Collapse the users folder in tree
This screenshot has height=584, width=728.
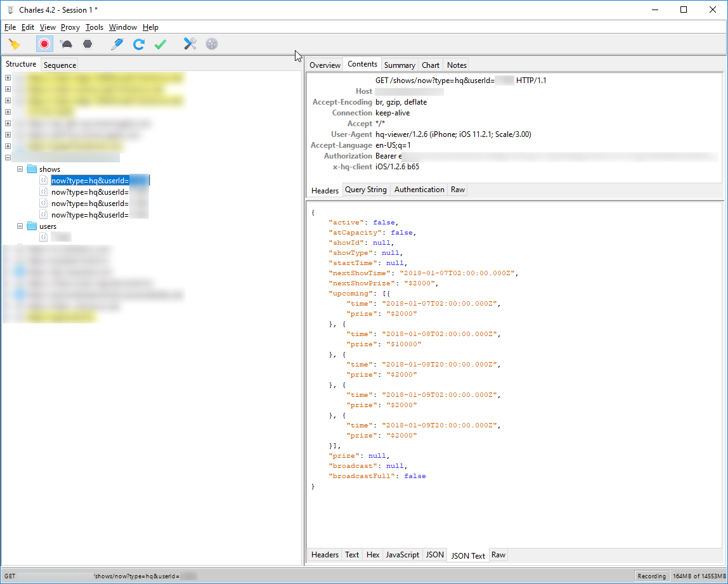click(20, 226)
